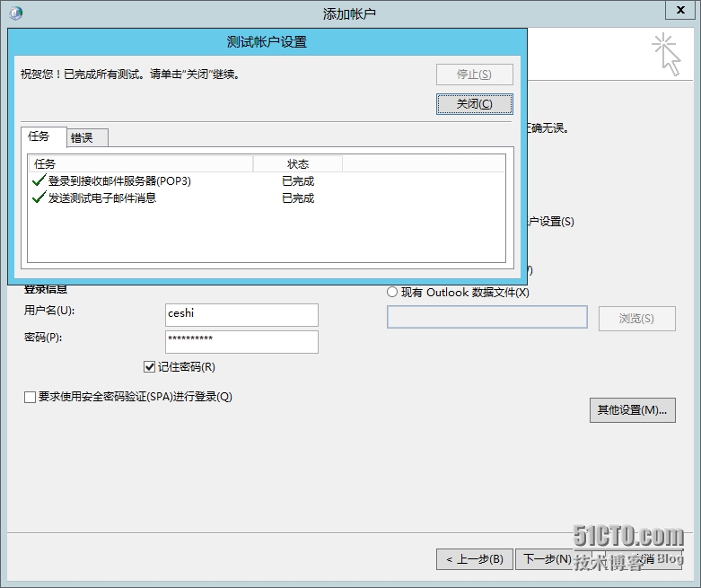Open 其他设置(M)... dialog

(x=632, y=410)
